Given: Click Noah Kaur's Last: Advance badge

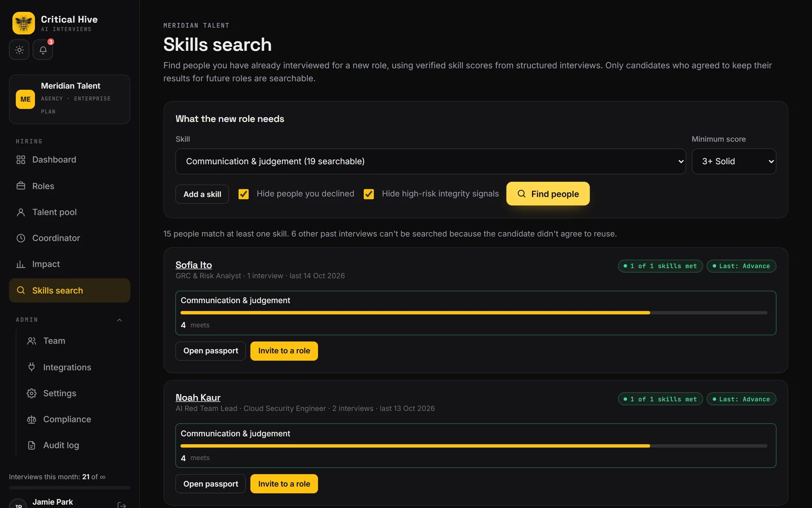Looking at the screenshot, I should click(x=741, y=399).
